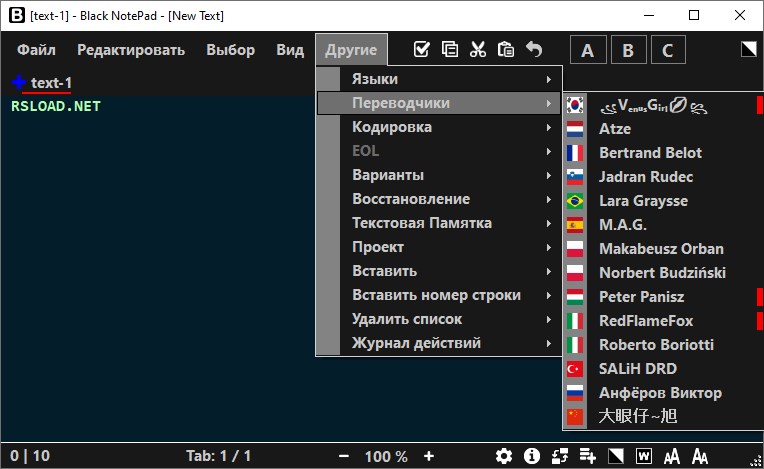Click the add line icon in status bar
Image resolution: width=764 pixels, height=469 pixels.
click(588, 456)
